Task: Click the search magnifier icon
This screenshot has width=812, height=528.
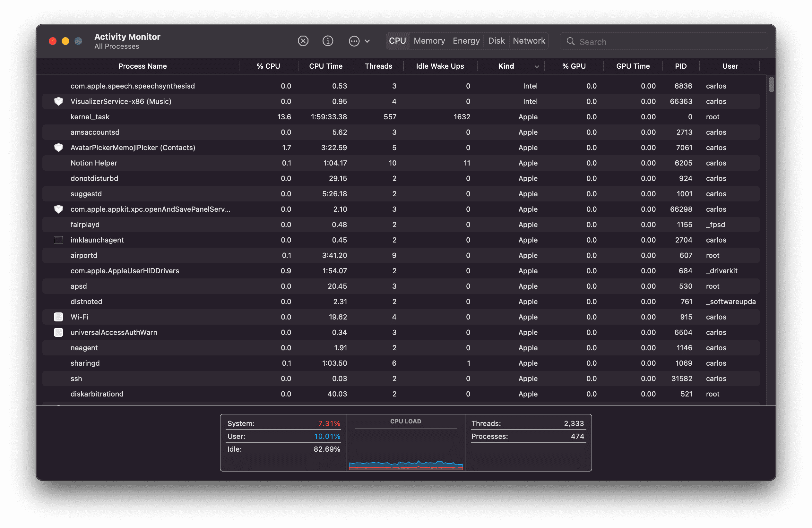Action: click(x=570, y=41)
